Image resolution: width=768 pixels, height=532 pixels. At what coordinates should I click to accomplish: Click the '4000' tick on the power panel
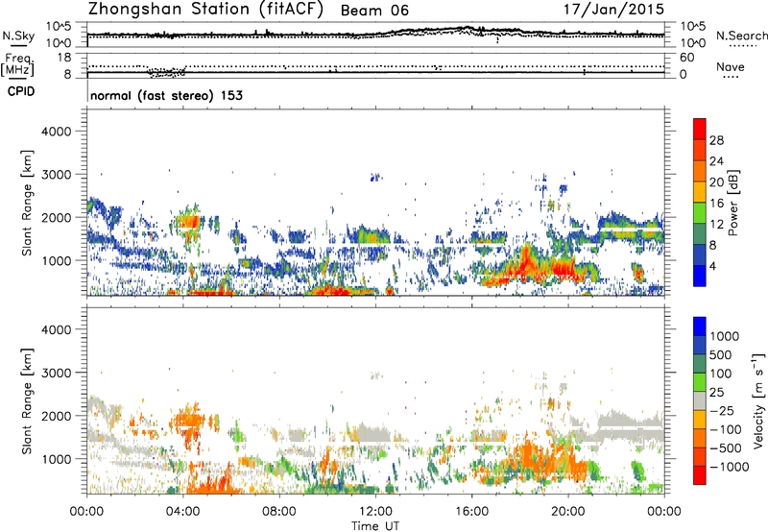(x=56, y=132)
